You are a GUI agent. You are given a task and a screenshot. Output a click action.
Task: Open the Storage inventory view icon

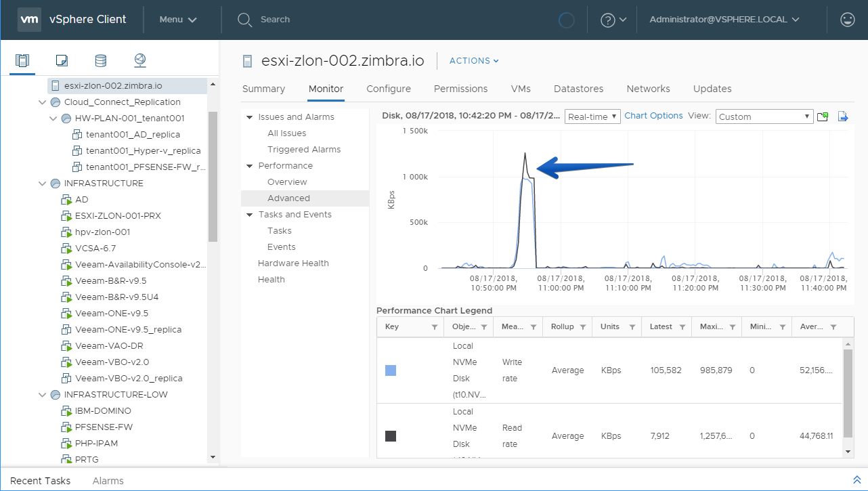pos(100,60)
